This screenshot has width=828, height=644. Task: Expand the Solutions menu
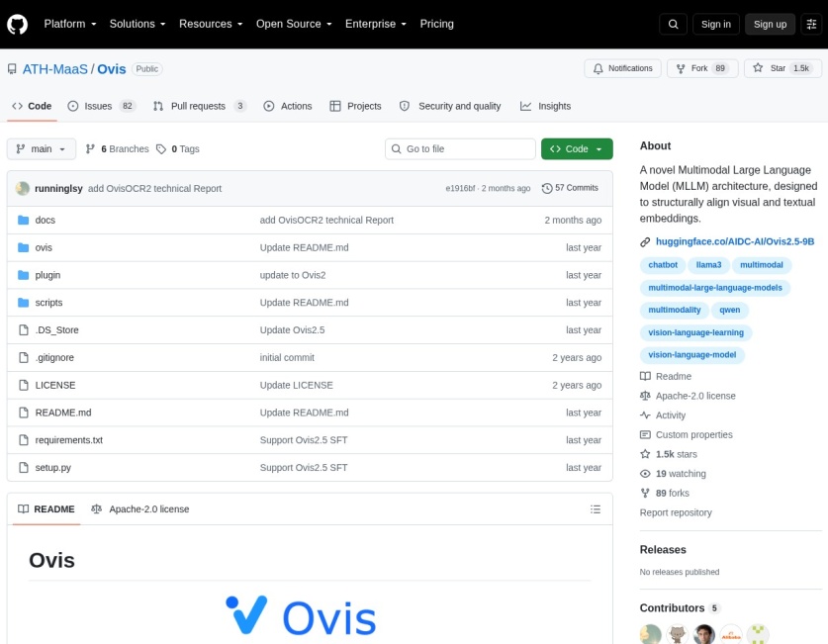click(138, 25)
